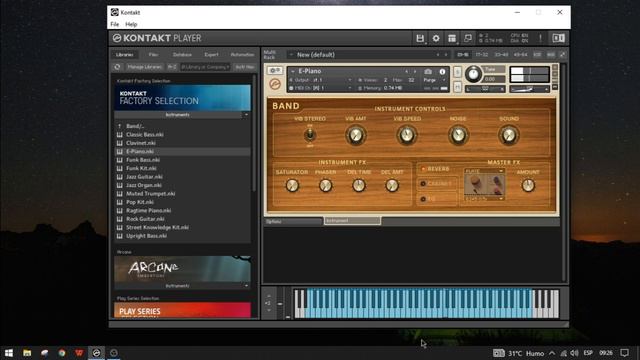Click the reverb room image thumbnail
Screen dimensions: 640x360
coord(484,185)
